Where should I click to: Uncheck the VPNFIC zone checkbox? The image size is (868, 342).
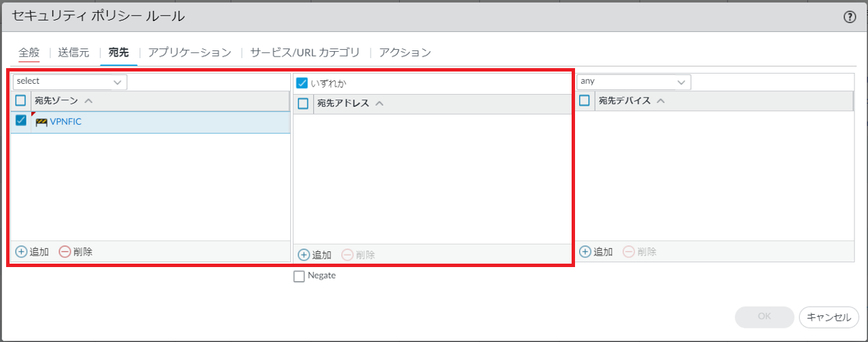click(x=21, y=121)
